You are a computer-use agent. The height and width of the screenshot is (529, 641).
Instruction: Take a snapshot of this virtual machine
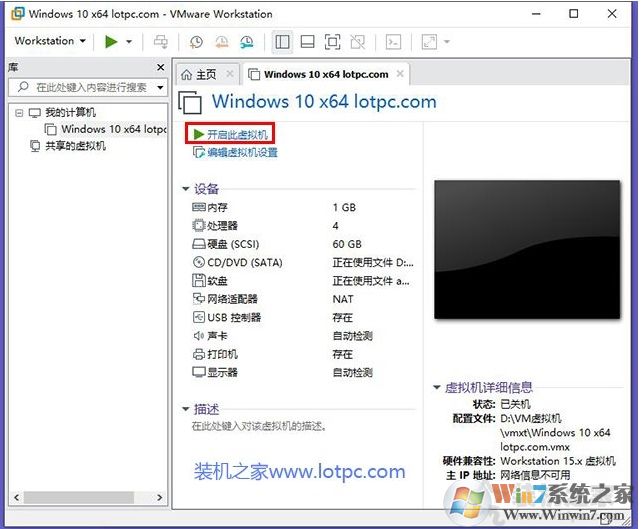[x=196, y=41]
